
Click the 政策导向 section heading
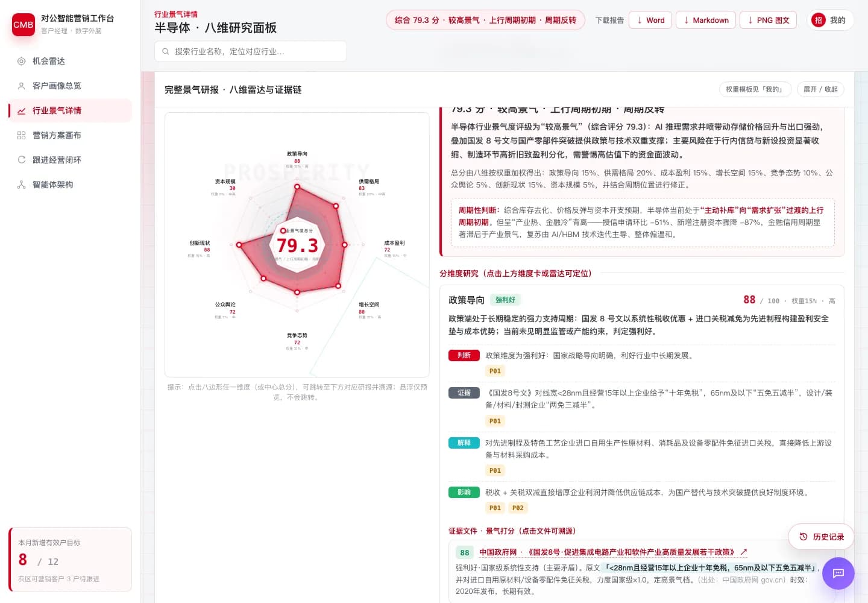click(467, 300)
